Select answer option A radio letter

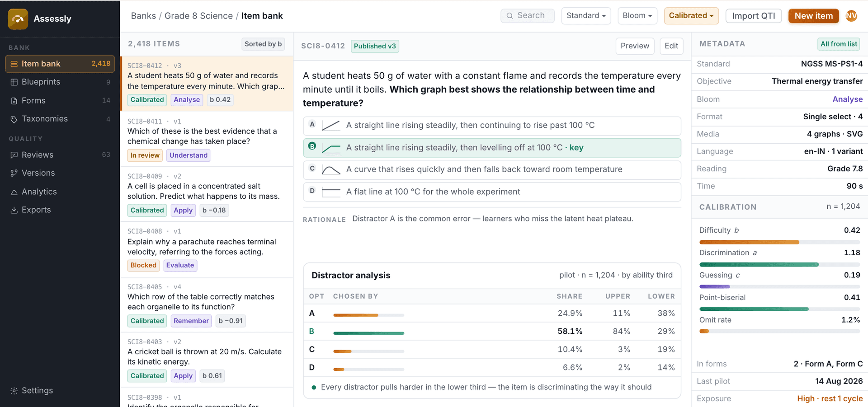pos(312,124)
